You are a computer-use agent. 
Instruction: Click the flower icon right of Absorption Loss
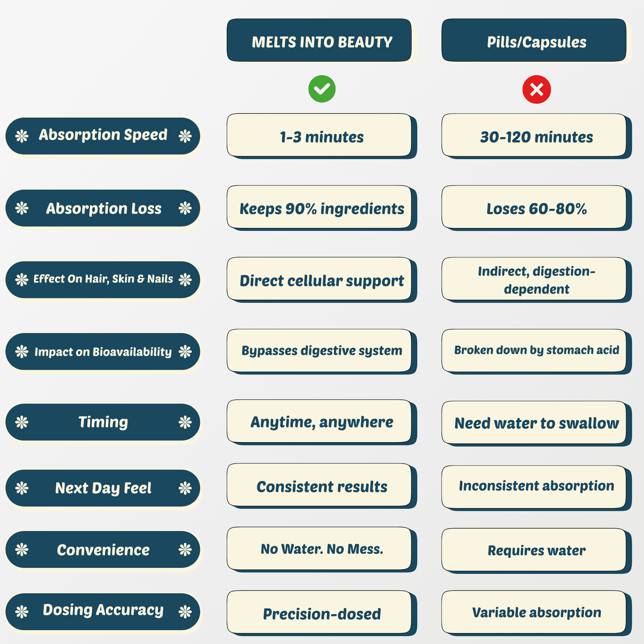click(x=185, y=208)
